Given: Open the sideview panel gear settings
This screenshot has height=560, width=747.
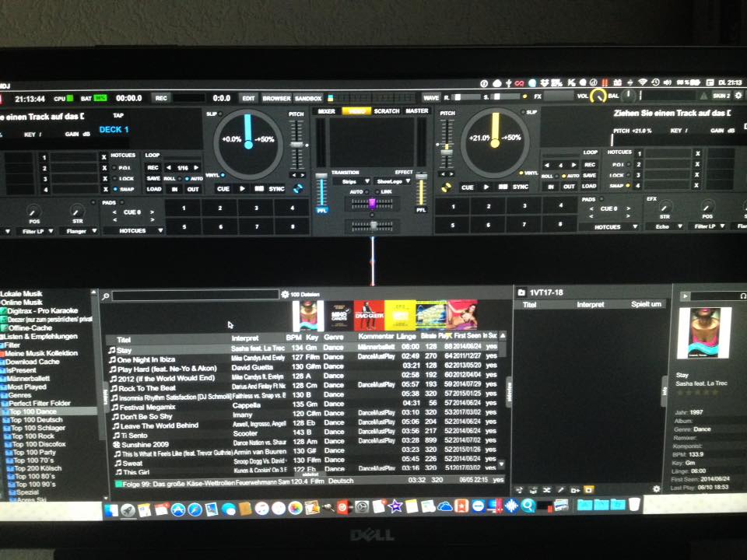Looking at the screenshot, I should coord(656,489).
